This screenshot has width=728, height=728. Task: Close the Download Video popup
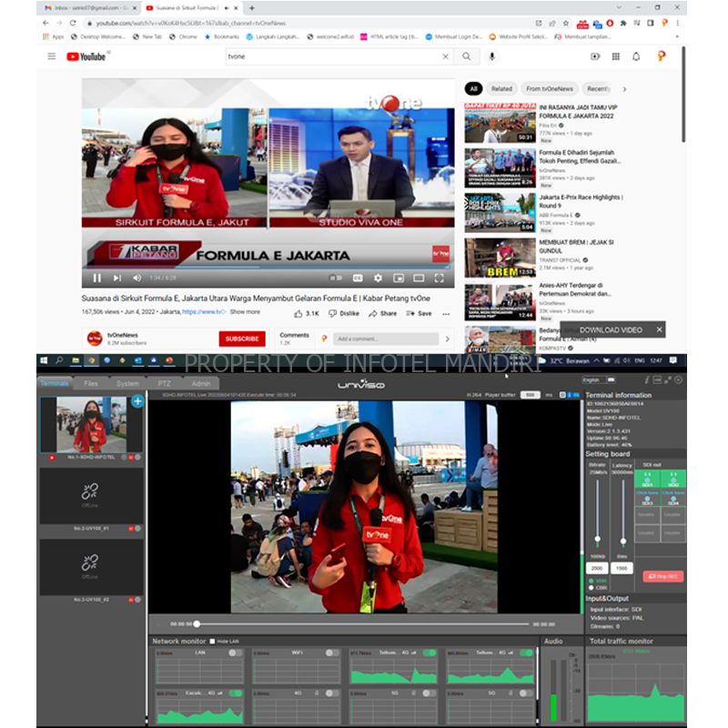[x=659, y=329]
